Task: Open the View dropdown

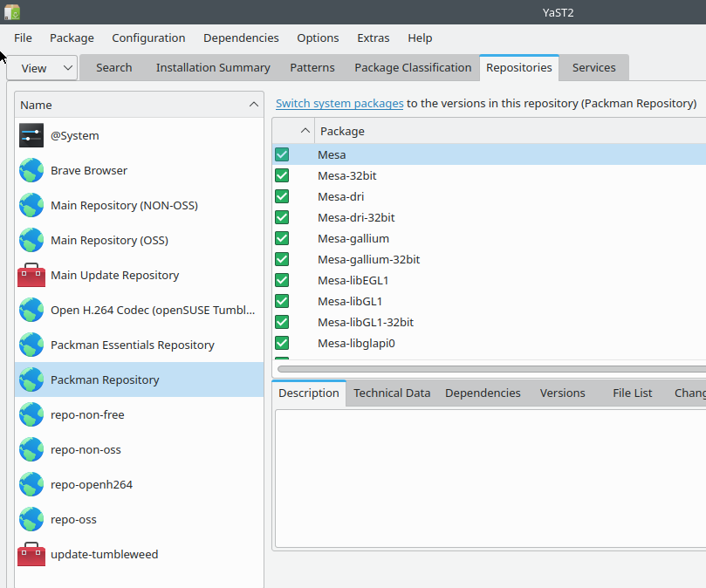Action: click(41, 67)
